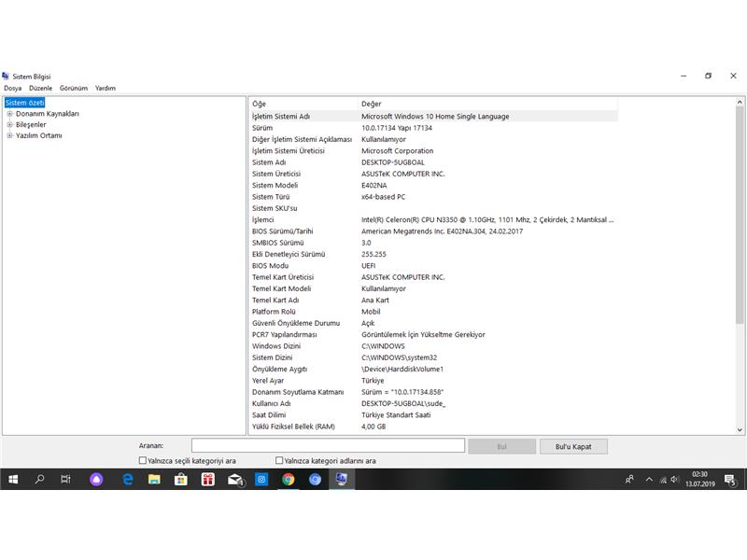Open the Windows Start menu
Image resolution: width=747 pixels, height=560 pixels.
[13, 479]
